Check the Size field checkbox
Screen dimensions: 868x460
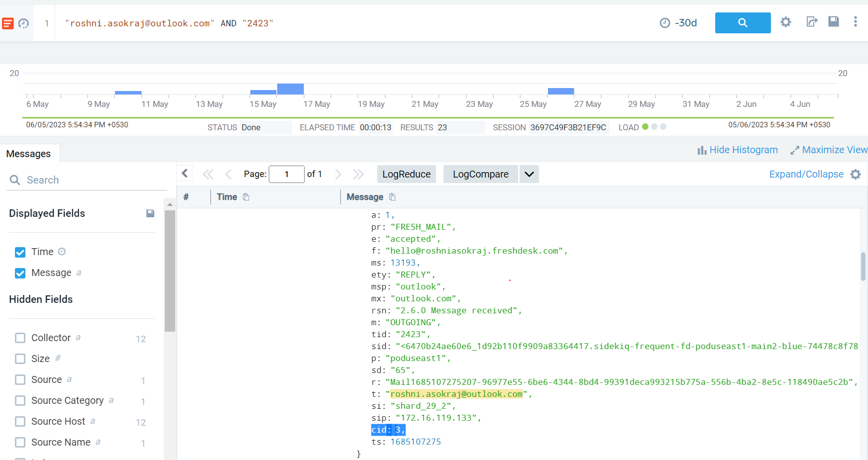click(x=20, y=359)
